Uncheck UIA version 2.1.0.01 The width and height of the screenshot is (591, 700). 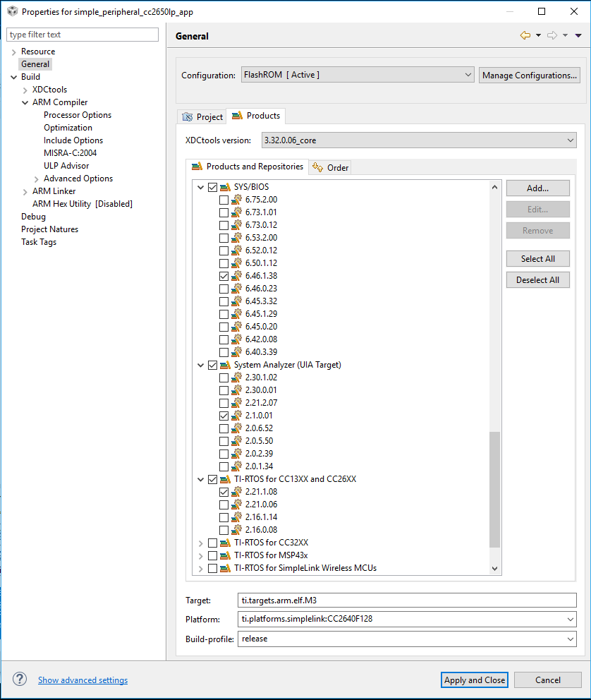click(x=224, y=416)
